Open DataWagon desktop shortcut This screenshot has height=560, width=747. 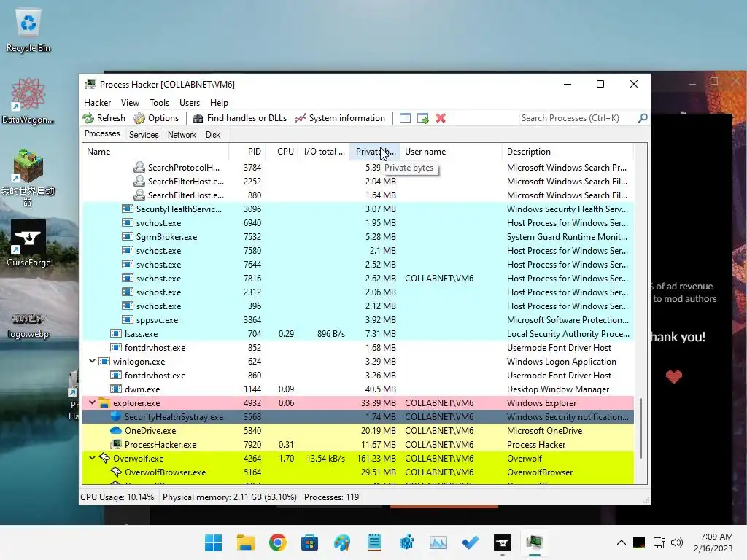pos(28,101)
